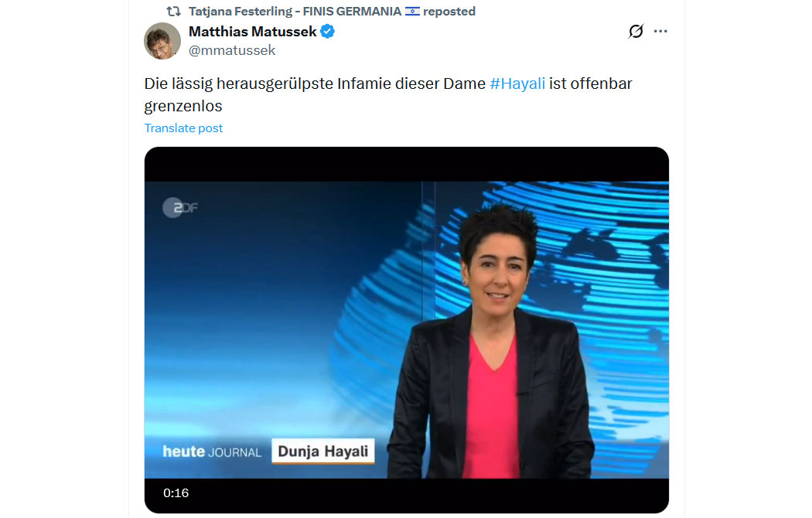Click the repost arrows icon above the post
This screenshot has height=518, width=812.
(x=173, y=11)
